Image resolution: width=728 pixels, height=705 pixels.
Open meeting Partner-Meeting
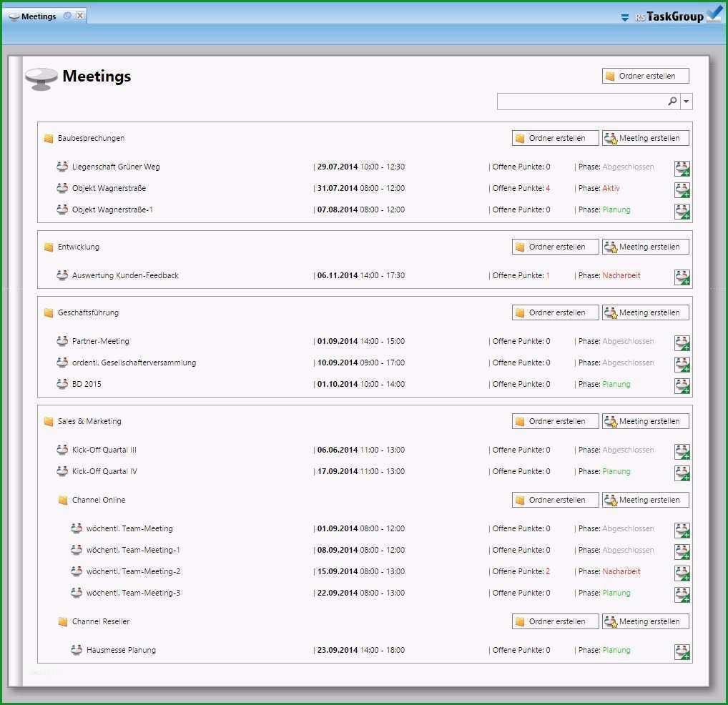pos(101,341)
